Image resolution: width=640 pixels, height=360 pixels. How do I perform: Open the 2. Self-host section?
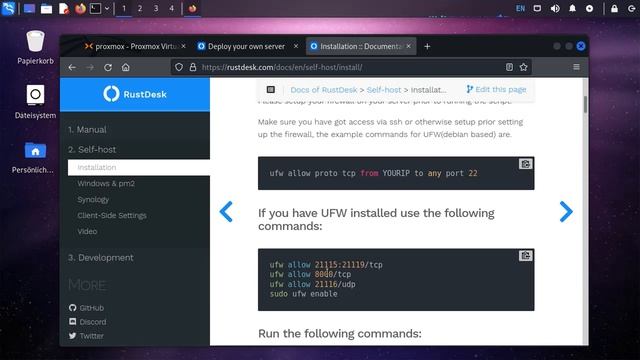tap(92, 149)
